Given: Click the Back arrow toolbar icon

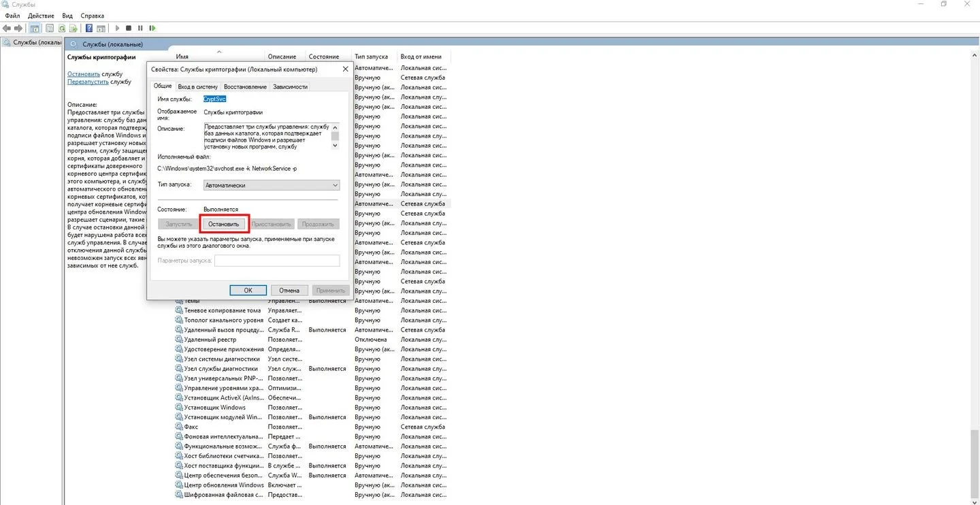Looking at the screenshot, I should click(x=7, y=28).
